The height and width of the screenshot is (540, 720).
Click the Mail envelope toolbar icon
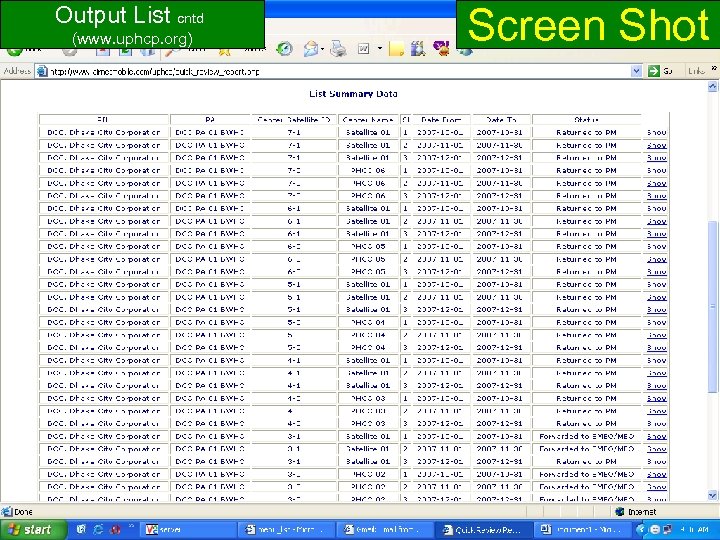click(x=311, y=49)
